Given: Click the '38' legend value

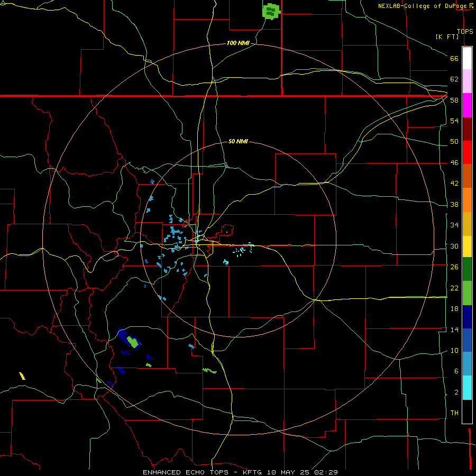Looking at the screenshot, I should (454, 204).
